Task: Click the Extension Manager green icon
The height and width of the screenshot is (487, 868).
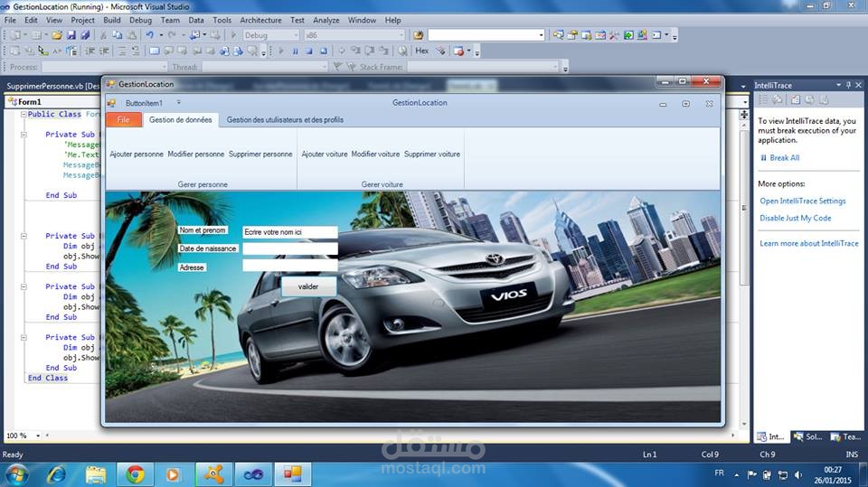Action: [x=628, y=35]
